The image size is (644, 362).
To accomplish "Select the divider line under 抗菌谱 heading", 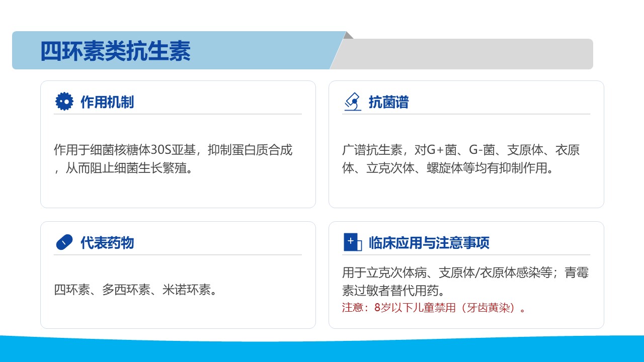I will (466, 114).
